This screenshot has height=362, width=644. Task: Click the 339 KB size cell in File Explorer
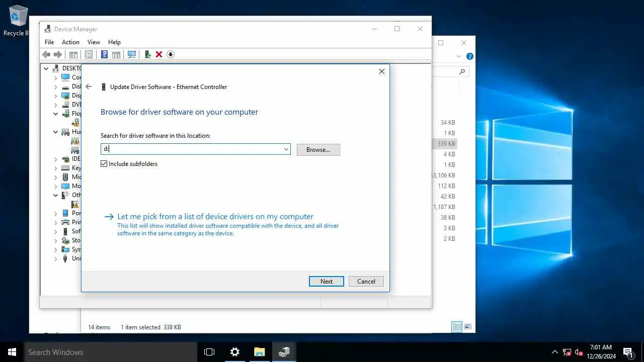click(446, 144)
